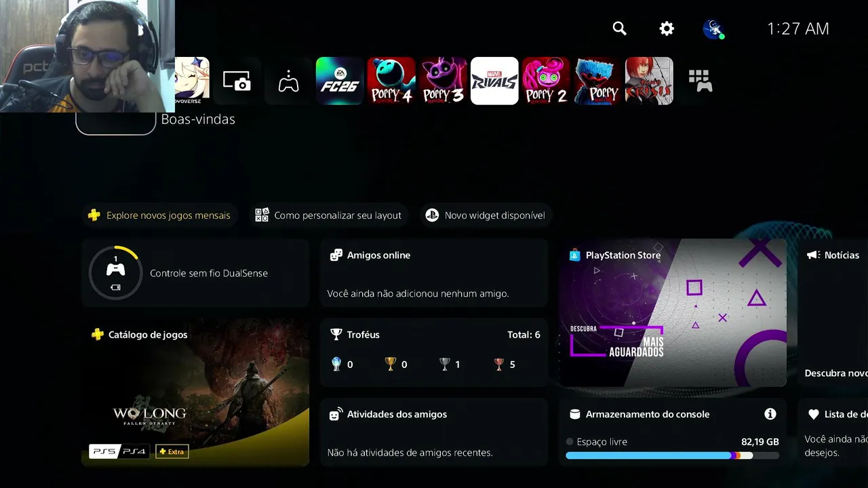Click '82,19 GB' free space value
868x488 pixels.
pyautogui.click(x=760, y=442)
